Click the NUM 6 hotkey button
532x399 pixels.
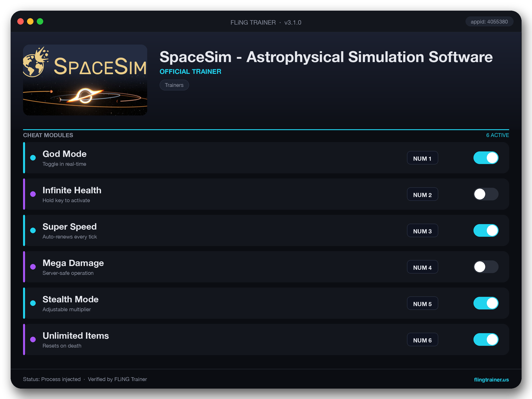[x=422, y=339]
